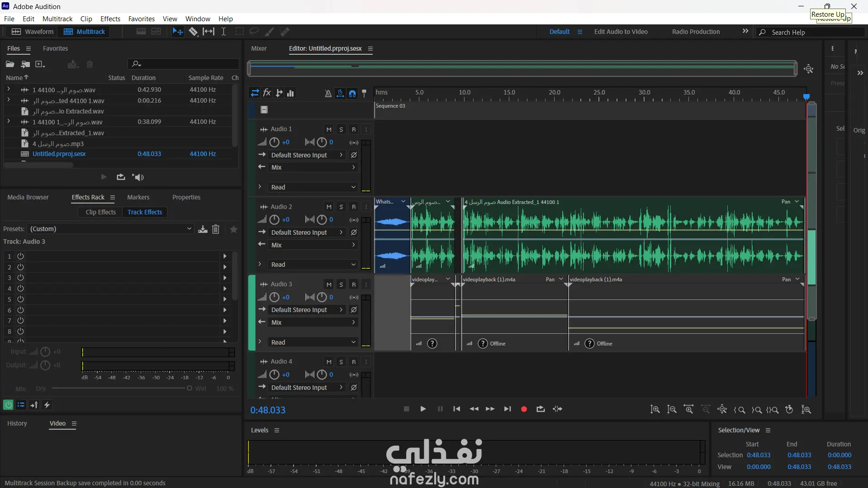Toggle snapping magnet icon in the editor

(x=352, y=93)
